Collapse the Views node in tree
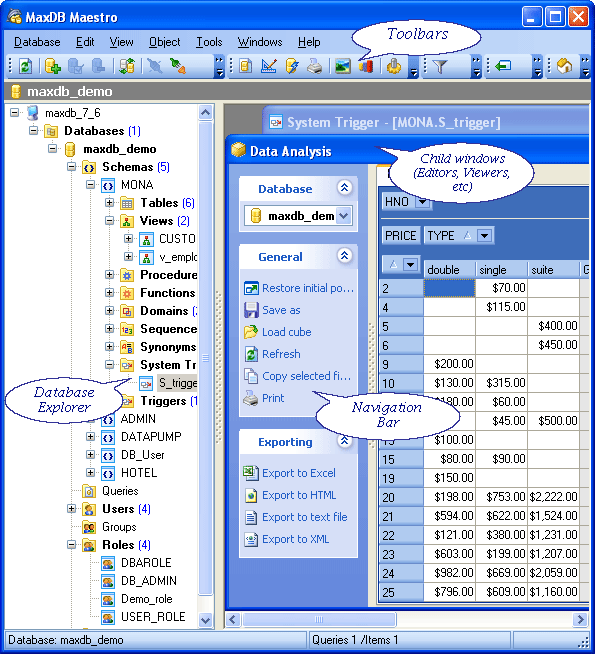595x654 pixels. click(109, 221)
